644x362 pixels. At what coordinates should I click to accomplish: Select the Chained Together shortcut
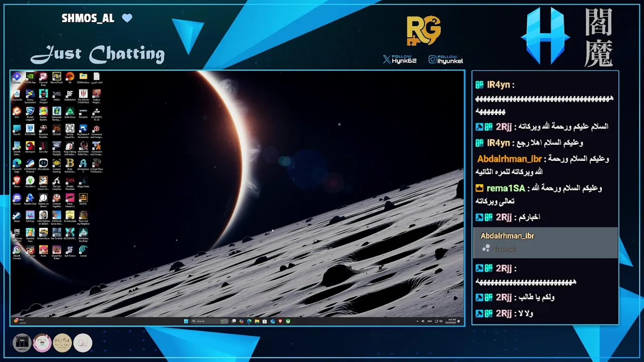[56, 200]
